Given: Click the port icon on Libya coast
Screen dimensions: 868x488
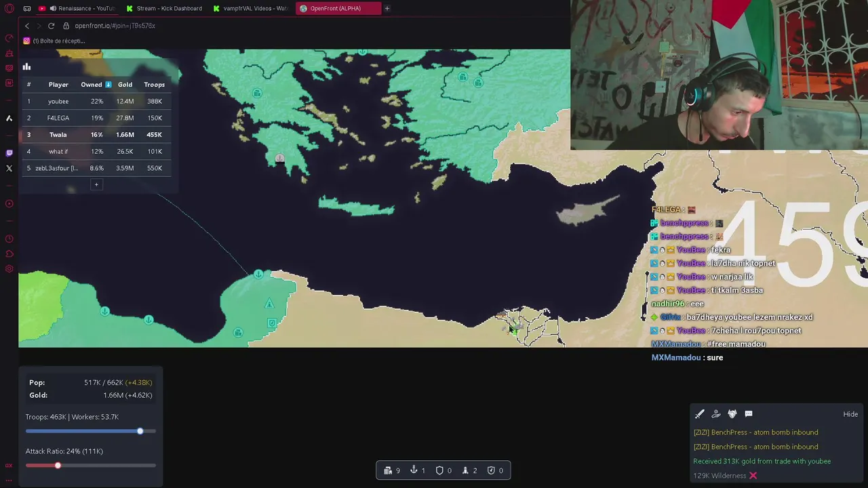Looking at the screenshot, I should 258,274.
